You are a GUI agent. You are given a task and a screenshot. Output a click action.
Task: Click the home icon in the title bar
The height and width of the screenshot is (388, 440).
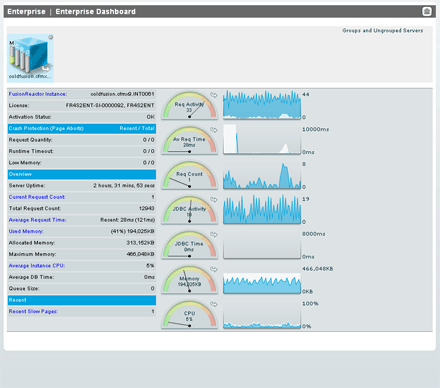427,11
